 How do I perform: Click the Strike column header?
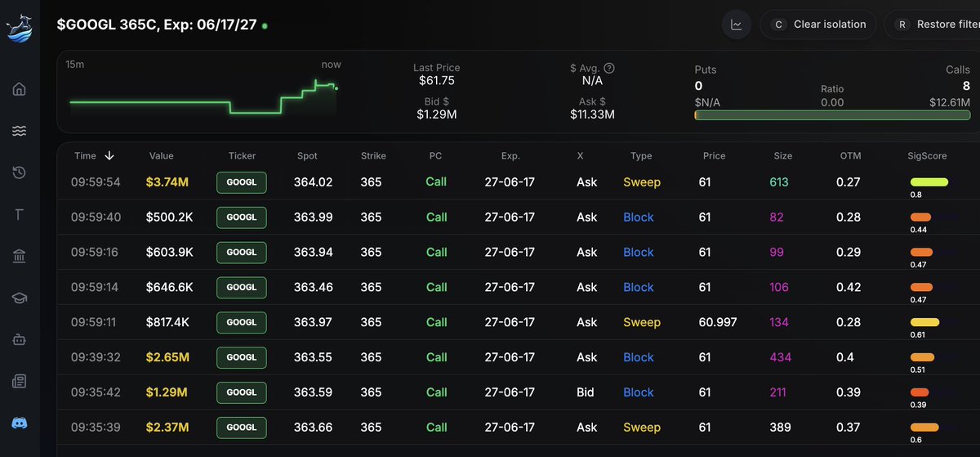click(373, 155)
